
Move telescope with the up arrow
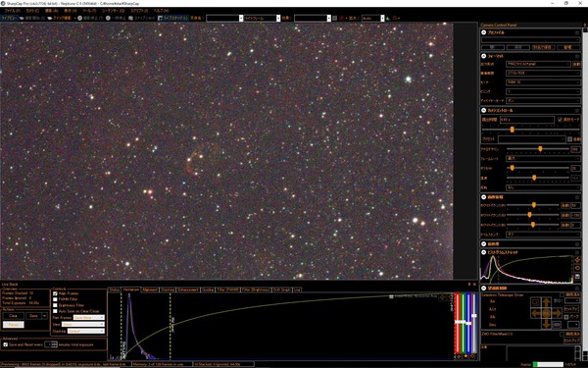[546, 302]
